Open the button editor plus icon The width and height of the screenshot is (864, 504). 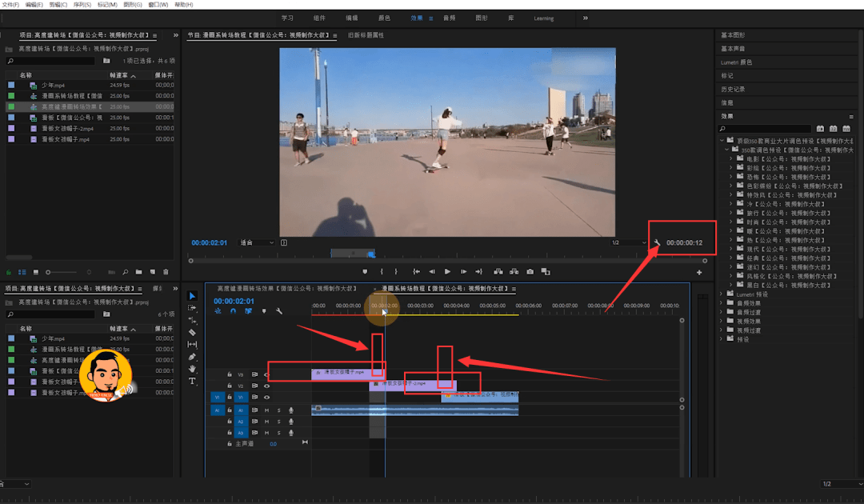click(699, 272)
